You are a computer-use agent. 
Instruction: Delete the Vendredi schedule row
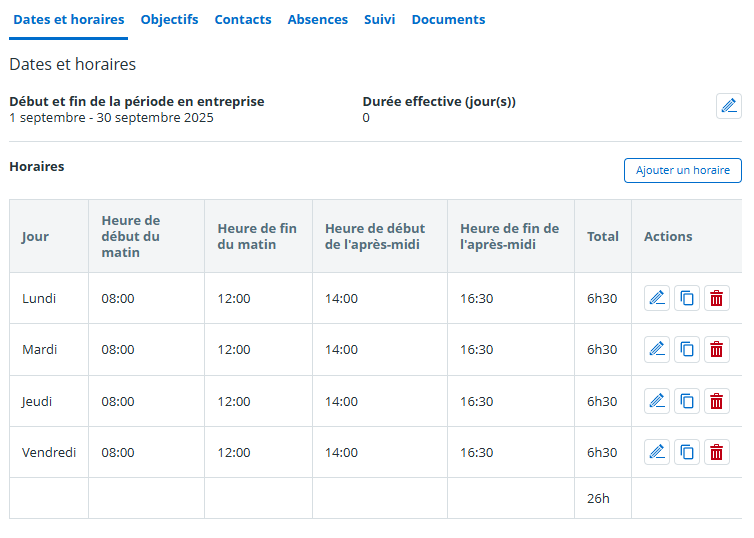(x=717, y=452)
